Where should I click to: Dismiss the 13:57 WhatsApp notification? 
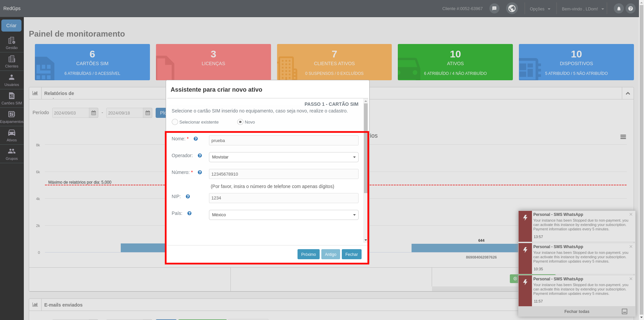[631, 214]
